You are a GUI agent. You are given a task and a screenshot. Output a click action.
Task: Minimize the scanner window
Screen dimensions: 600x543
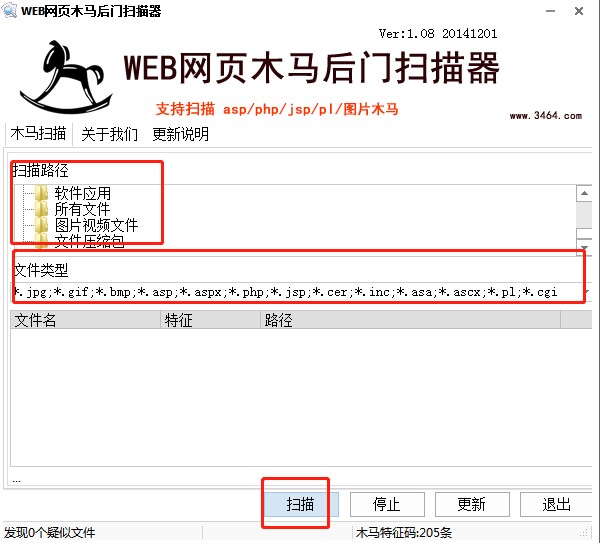coord(550,11)
